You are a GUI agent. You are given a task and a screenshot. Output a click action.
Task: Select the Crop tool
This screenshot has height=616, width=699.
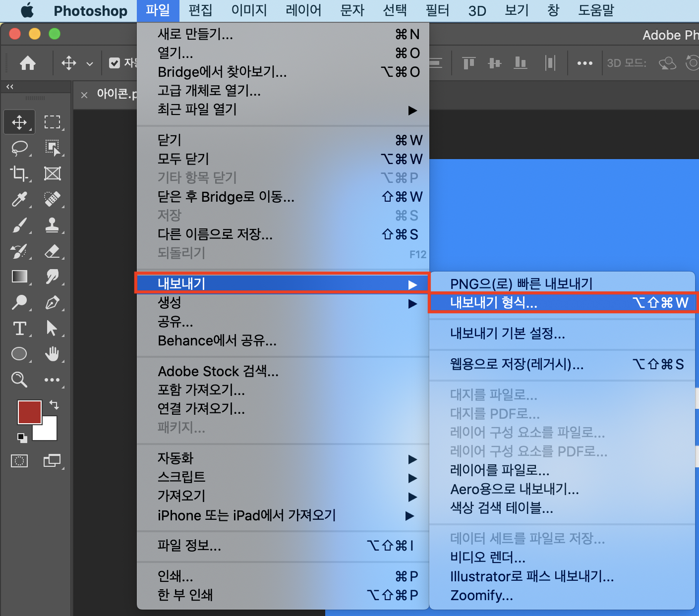[x=19, y=173]
